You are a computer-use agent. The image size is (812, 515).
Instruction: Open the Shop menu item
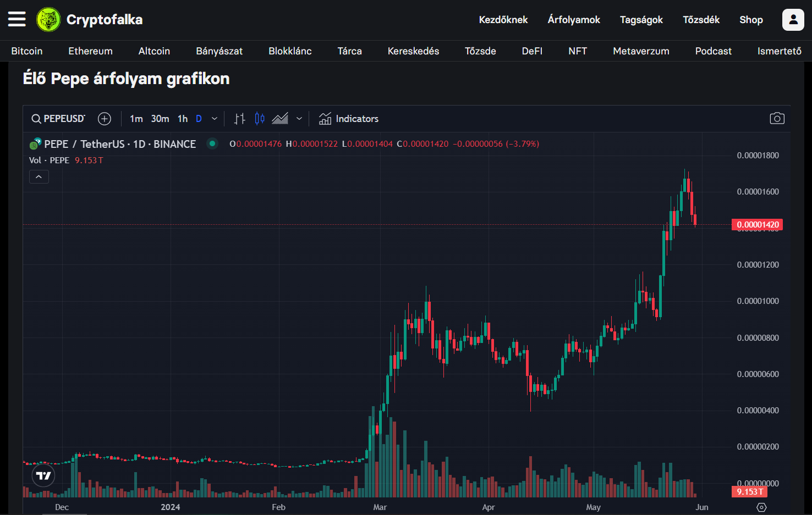click(751, 20)
